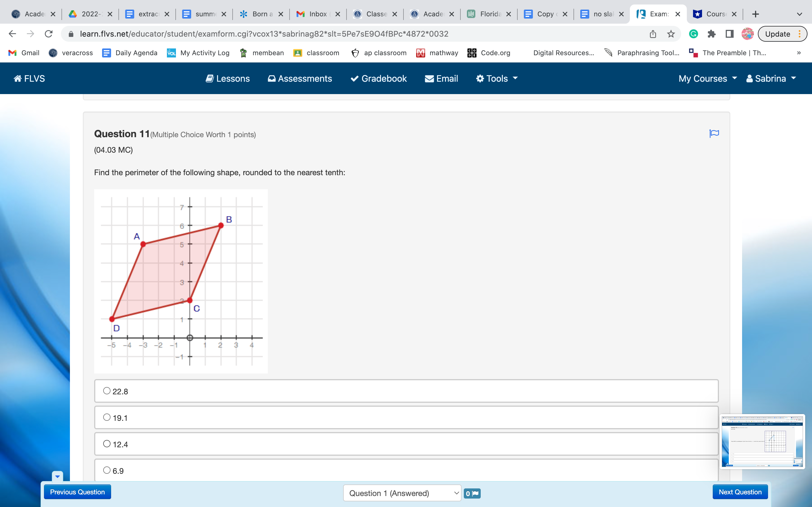Select the 6.9 answer radio button
Image resolution: width=812 pixels, height=507 pixels.
click(x=107, y=471)
